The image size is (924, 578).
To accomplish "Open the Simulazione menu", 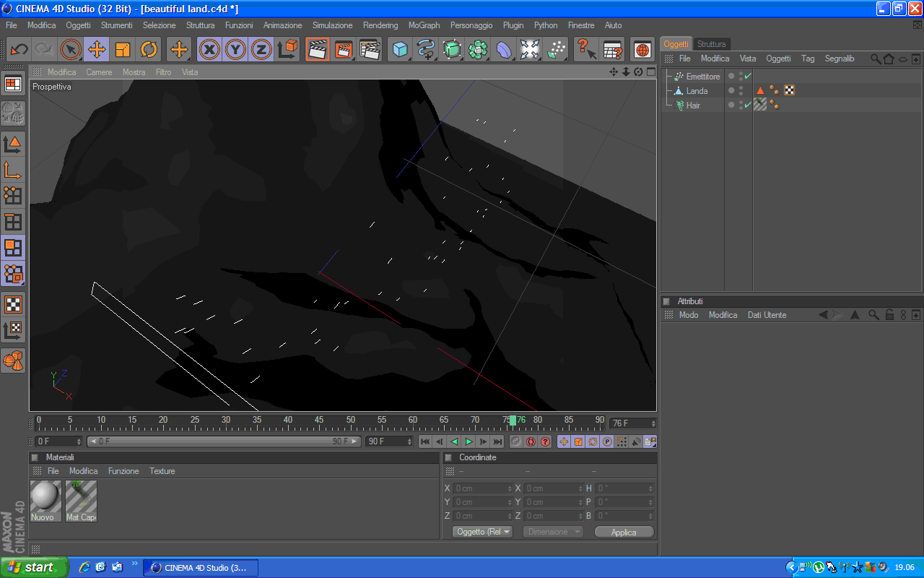I will point(332,25).
